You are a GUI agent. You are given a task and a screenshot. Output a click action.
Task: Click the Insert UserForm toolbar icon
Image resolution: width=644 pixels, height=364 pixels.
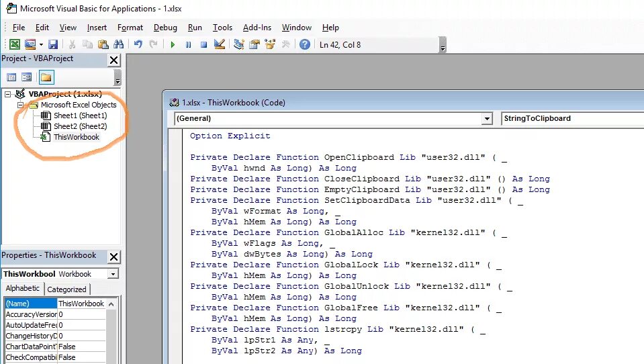tap(30, 44)
